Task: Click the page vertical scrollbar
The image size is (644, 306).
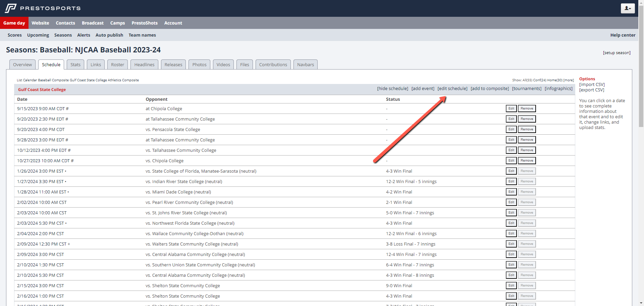Action: [x=641, y=67]
